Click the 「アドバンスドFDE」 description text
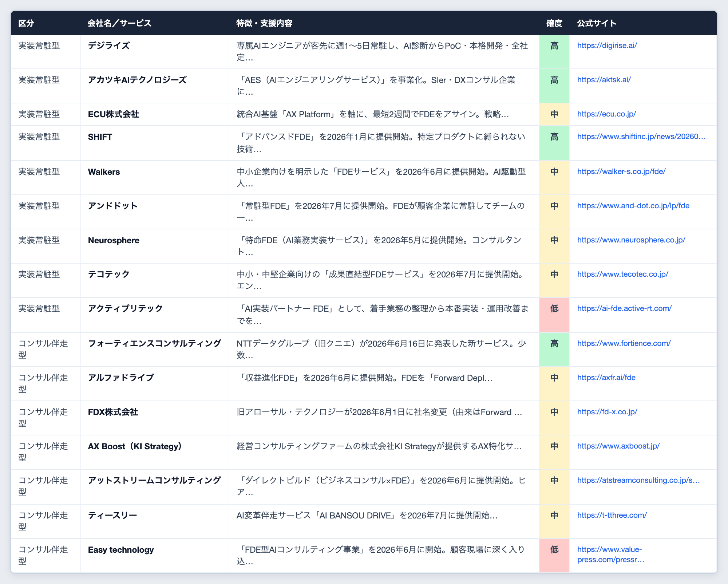The image size is (728, 584). point(381,143)
